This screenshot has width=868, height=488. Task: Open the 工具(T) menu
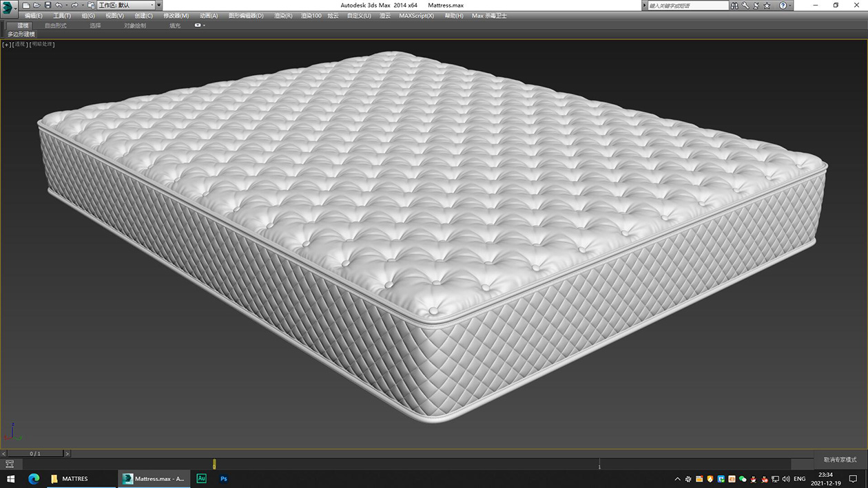[62, 16]
